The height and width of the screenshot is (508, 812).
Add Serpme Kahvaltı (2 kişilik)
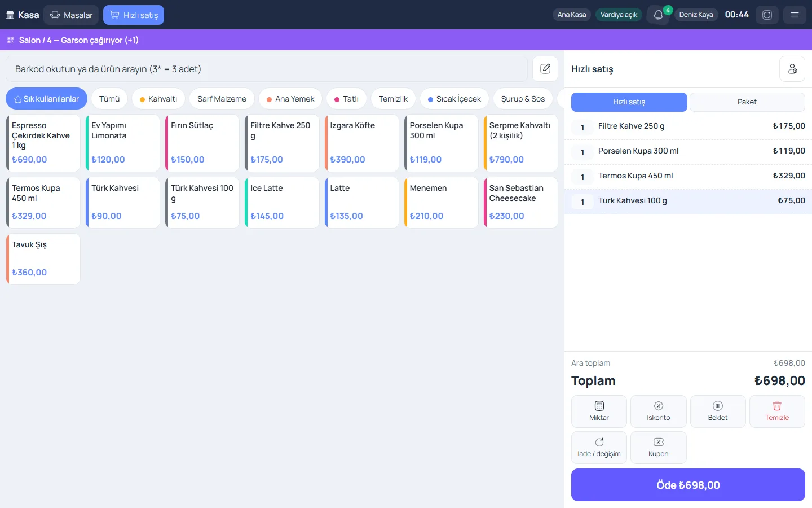[x=520, y=143]
